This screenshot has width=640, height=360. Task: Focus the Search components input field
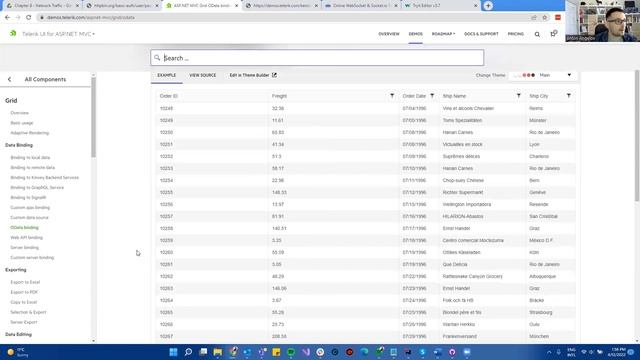(x=317, y=58)
